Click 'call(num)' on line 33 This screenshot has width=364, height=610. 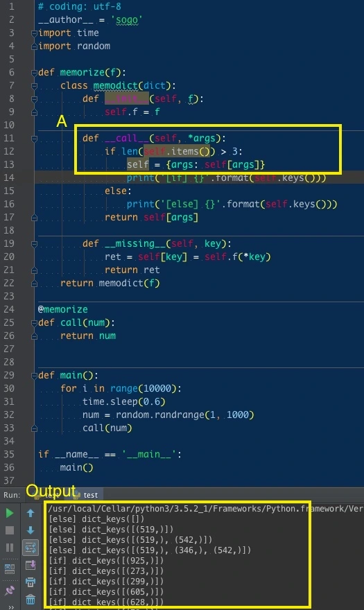[x=107, y=428]
